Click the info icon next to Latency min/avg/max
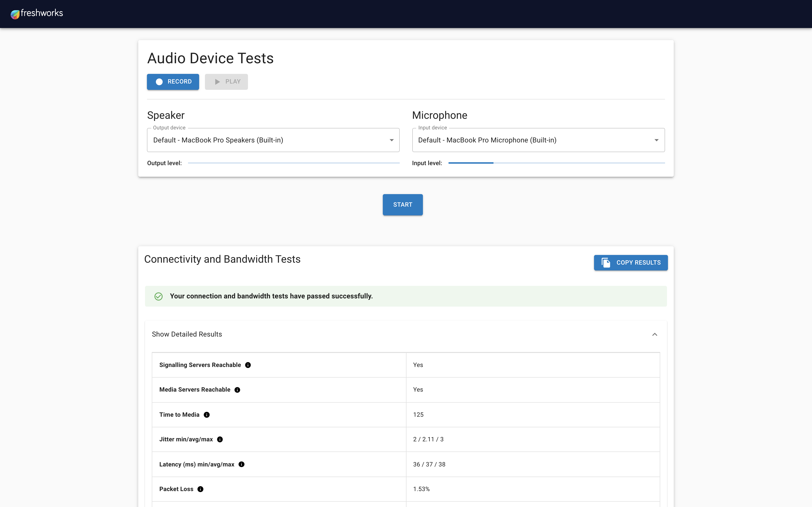 [x=242, y=465]
